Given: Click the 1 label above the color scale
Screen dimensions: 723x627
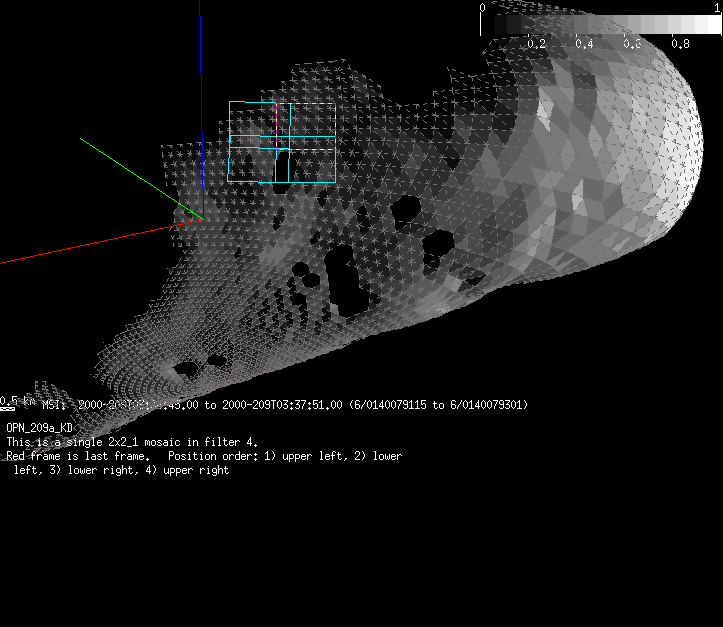Looking at the screenshot, I should tap(716, 8).
